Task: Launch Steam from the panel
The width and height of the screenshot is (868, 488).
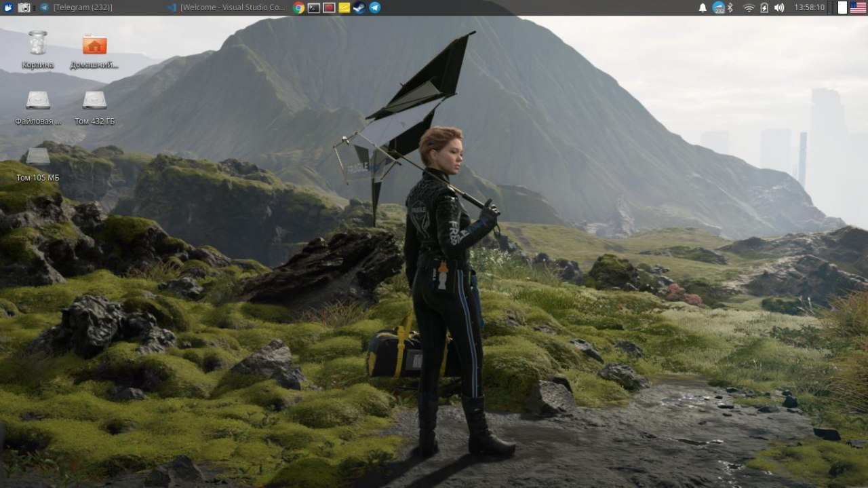Action: point(359,7)
